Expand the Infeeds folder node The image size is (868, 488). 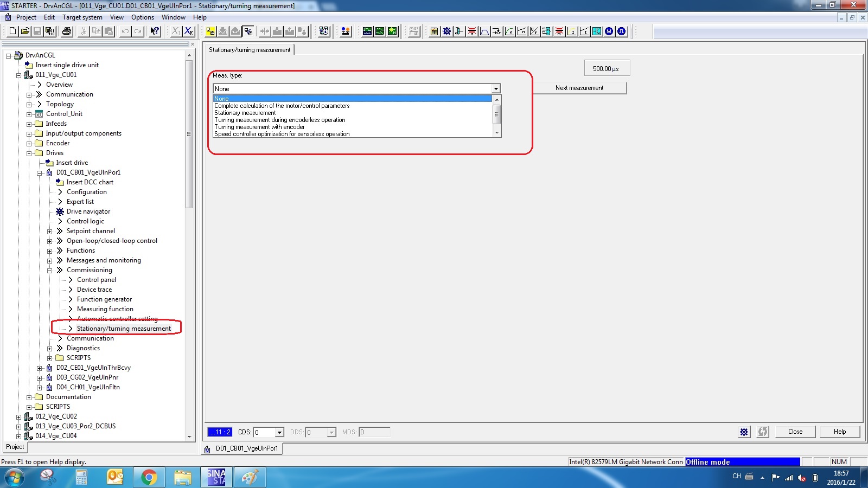tap(29, 124)
